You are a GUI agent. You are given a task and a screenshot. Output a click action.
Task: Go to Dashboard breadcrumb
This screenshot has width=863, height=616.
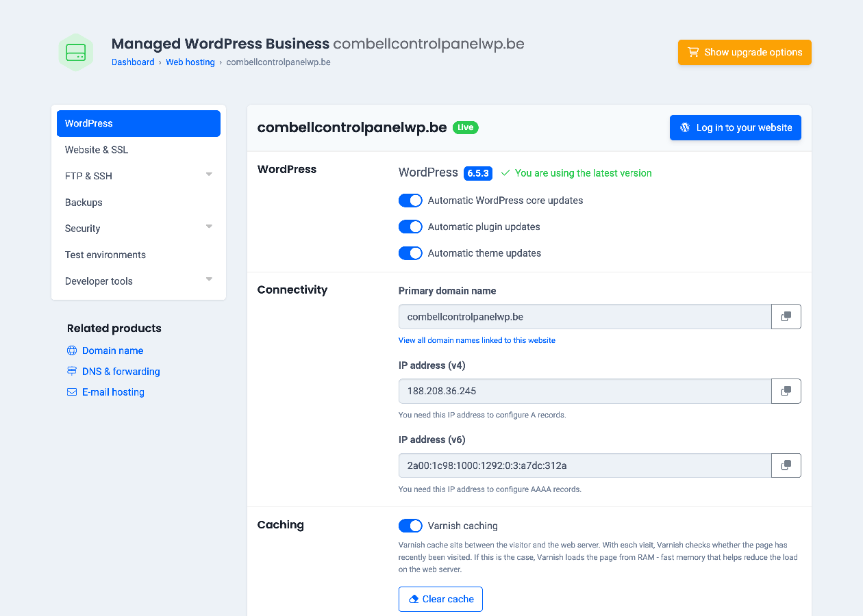click(133, 62)
